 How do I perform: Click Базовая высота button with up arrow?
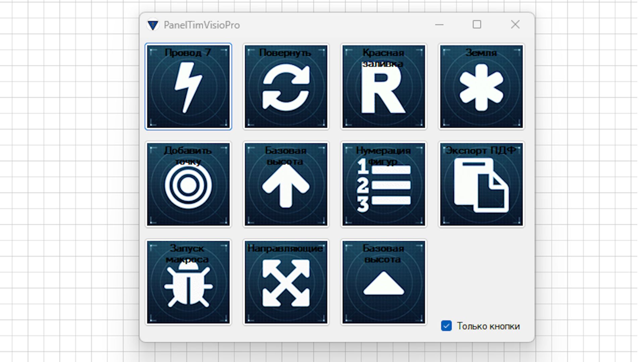[x=286, y=184]
